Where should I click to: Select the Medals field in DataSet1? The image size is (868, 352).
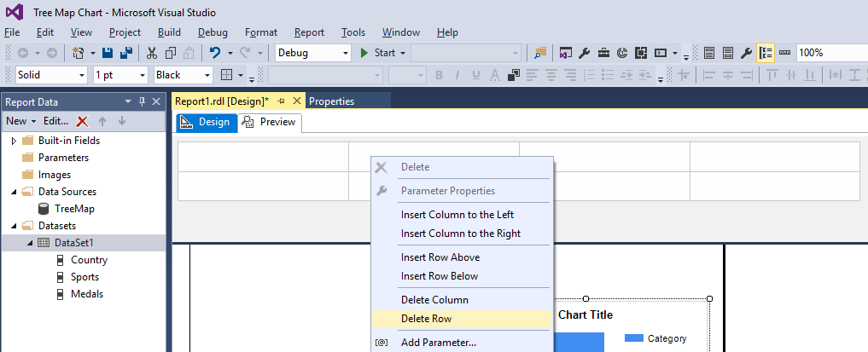point(87,294)
